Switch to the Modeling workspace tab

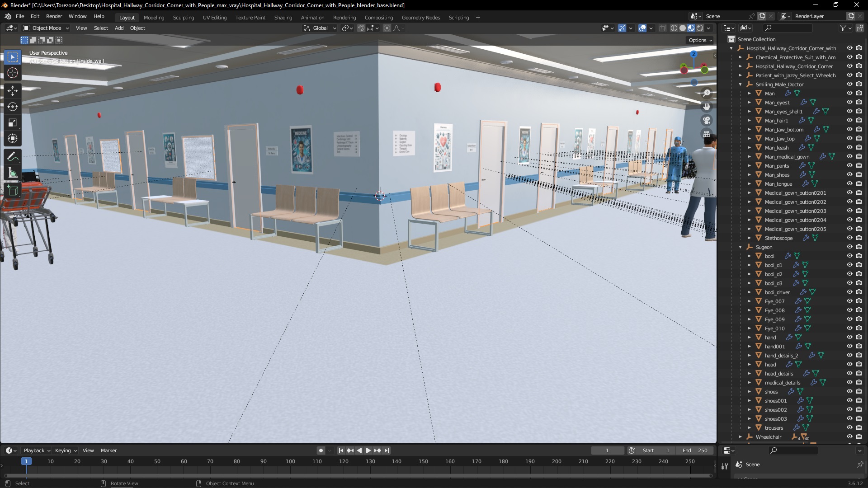(154, 18)
